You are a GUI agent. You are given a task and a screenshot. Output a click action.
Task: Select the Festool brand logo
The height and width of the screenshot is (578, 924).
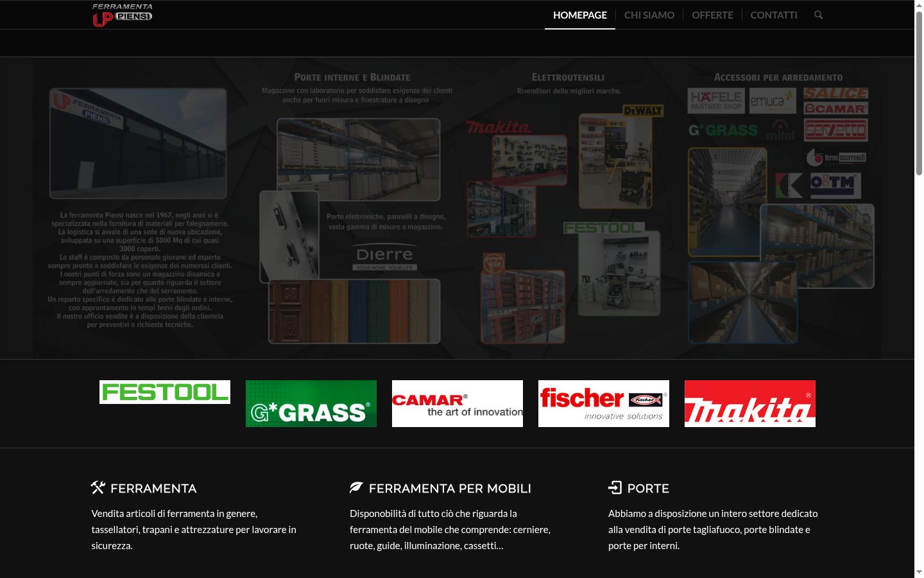(165, 392)
